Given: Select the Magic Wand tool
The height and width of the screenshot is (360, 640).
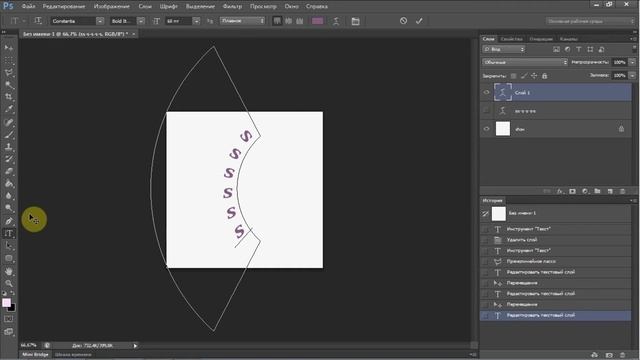Looking at the screenshot, I should [9, 85].
